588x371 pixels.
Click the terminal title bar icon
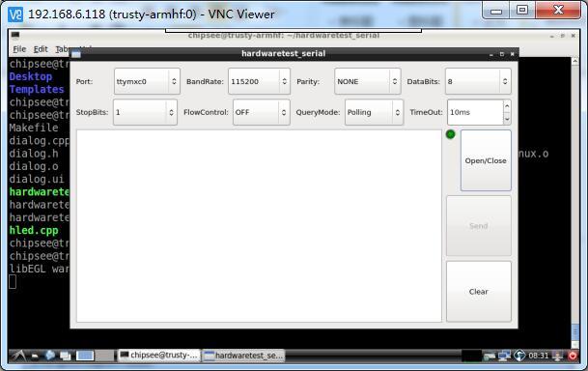15,35
